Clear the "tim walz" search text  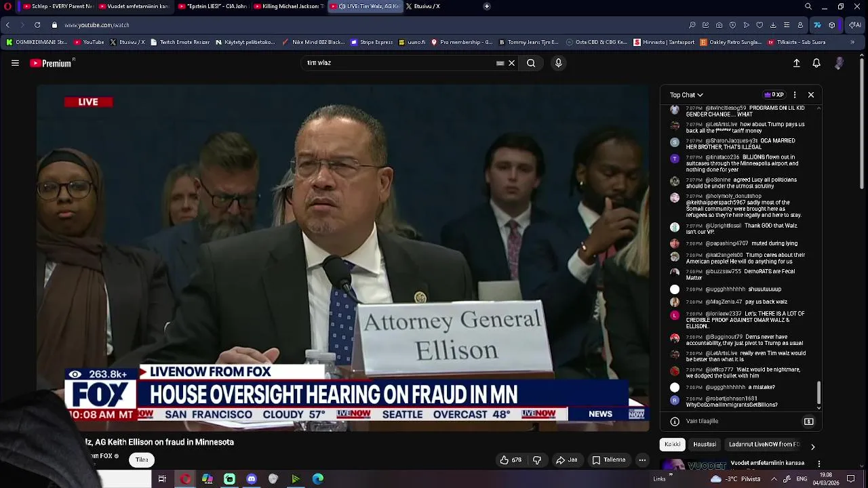(512, 63)
